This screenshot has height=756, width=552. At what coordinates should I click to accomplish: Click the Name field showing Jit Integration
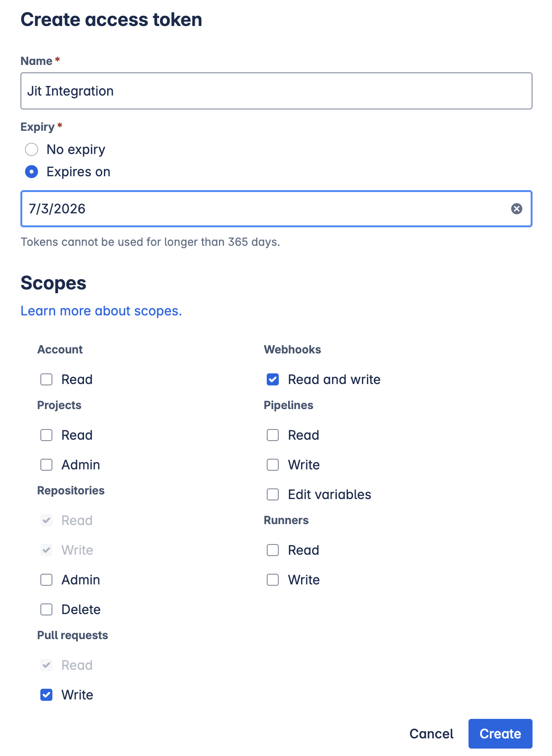tap(276, 91)
